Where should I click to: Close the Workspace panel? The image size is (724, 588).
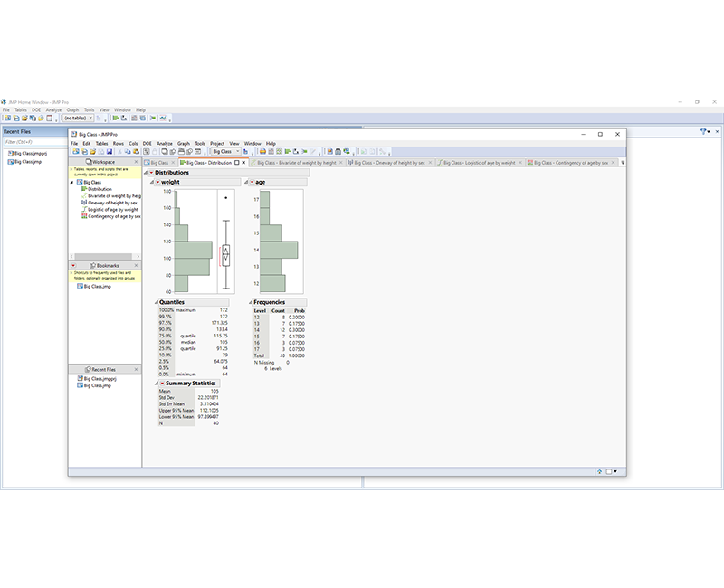click(x=137, y=161)
